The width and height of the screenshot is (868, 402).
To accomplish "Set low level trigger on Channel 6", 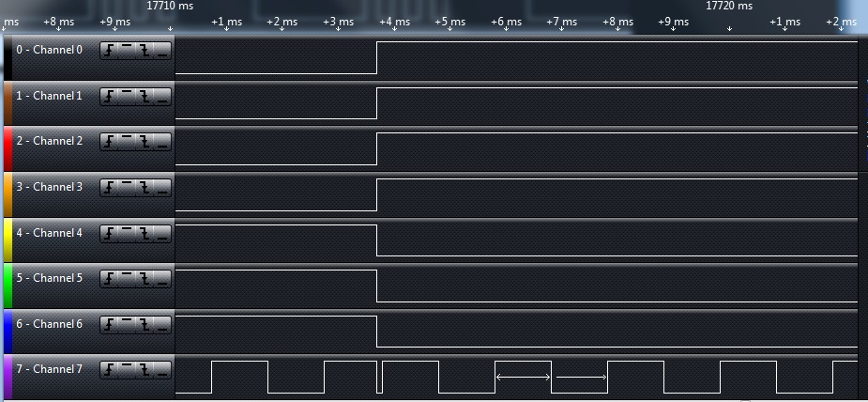I will [x=162, y=325].
